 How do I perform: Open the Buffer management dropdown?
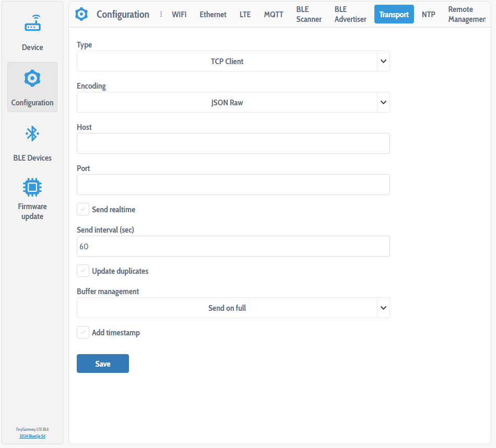[233, 308]
